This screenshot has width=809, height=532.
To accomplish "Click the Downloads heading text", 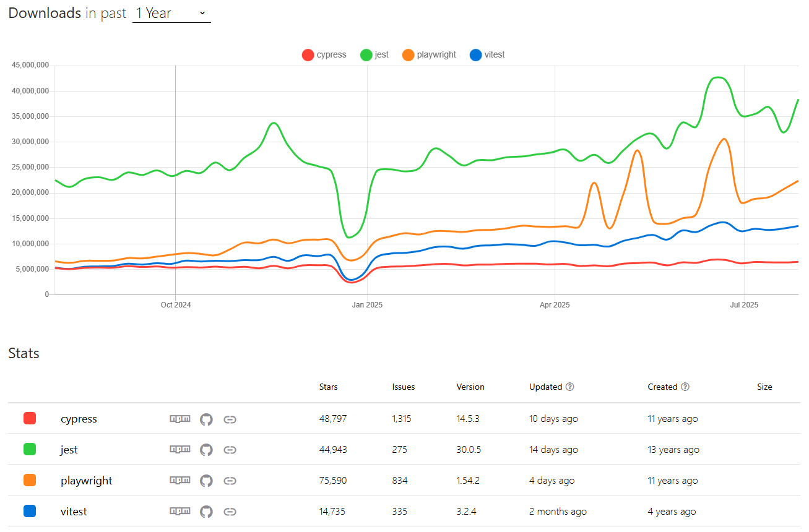I will 45,13.
